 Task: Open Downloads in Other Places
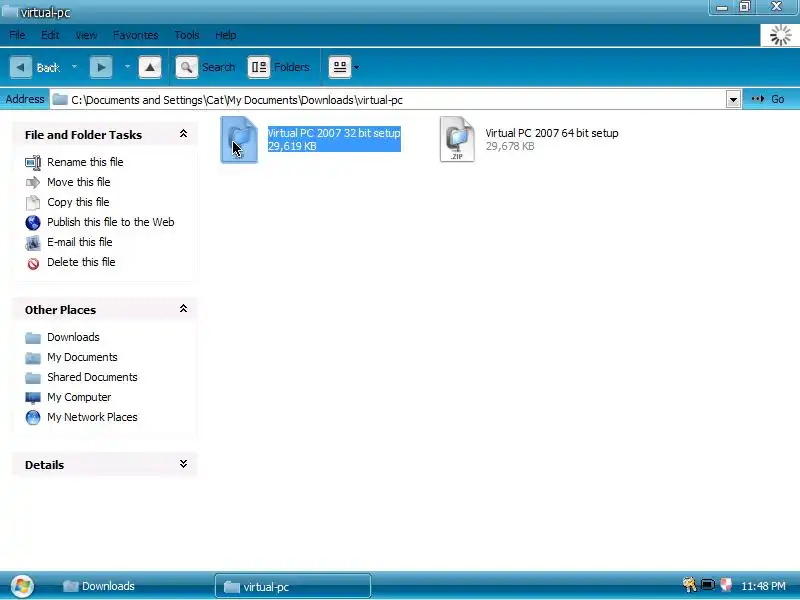(73, 337)
